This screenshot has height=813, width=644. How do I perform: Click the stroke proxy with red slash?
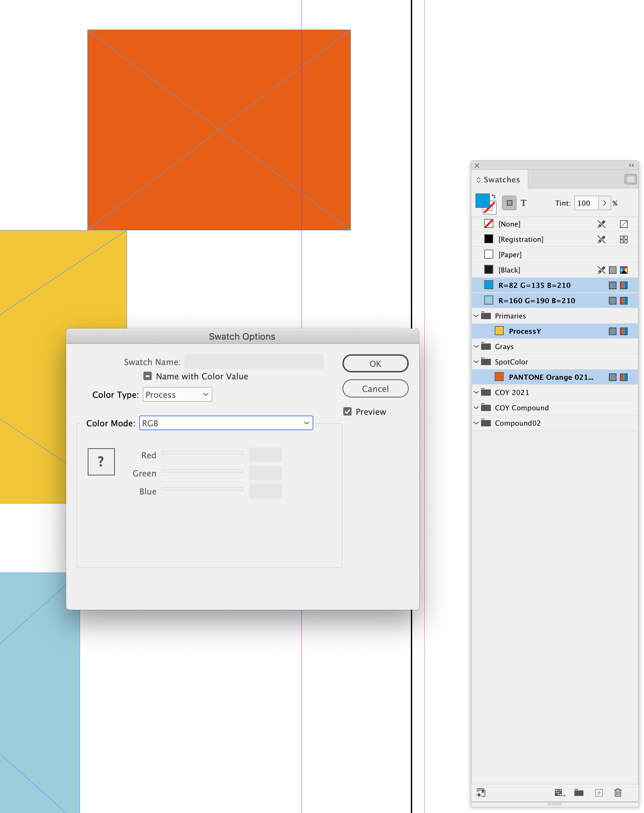coord(490,208)
